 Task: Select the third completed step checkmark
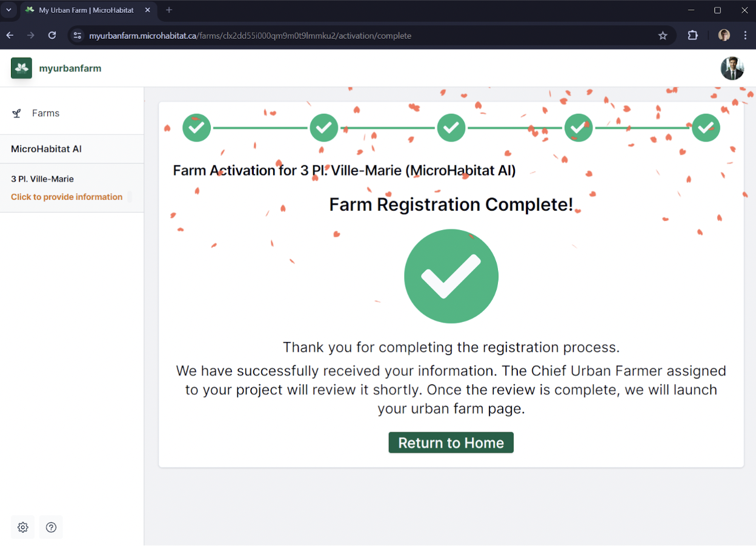[x=451, y=128]
